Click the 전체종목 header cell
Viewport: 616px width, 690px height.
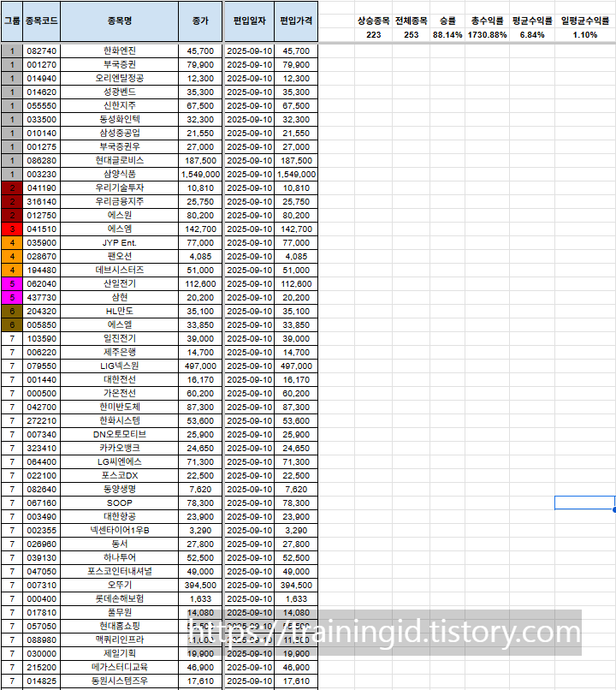(x=412, y=21)
